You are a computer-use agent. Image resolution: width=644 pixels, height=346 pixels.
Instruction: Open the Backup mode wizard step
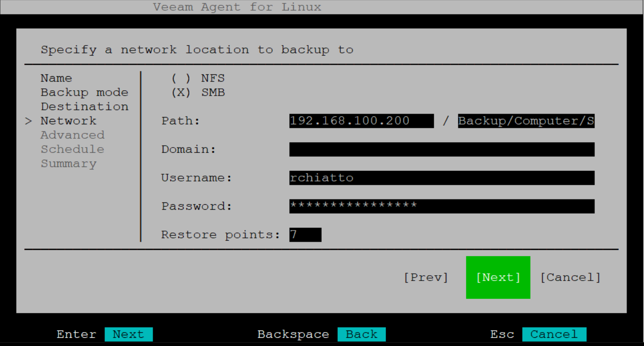coord(84,93)
